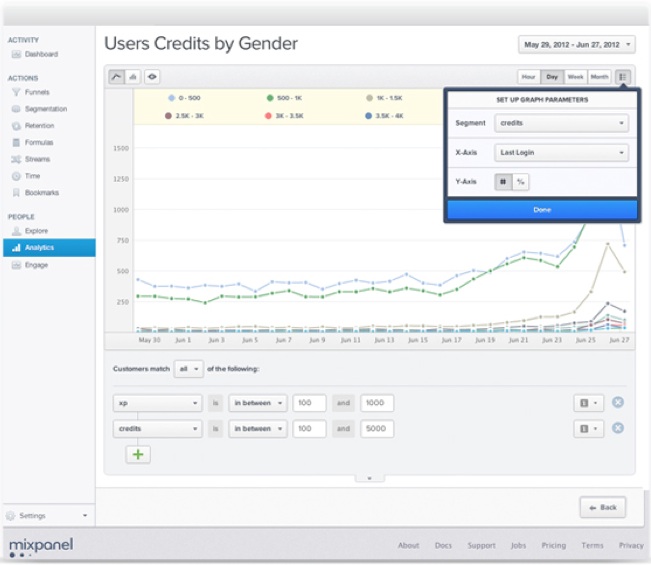This screenshot has width=651, height=565.
Task: Open the Support footer link
Action: pyautogui.click(x=481, y=545)
